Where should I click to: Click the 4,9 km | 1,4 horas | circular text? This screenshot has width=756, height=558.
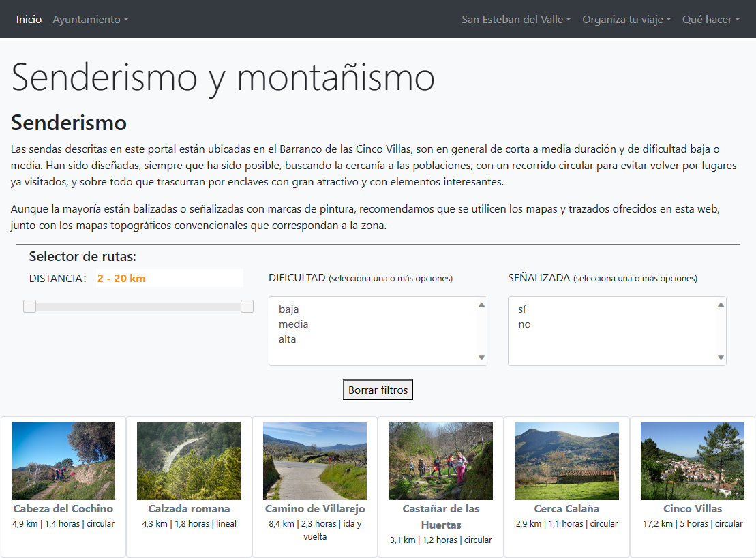pos(63,524)
